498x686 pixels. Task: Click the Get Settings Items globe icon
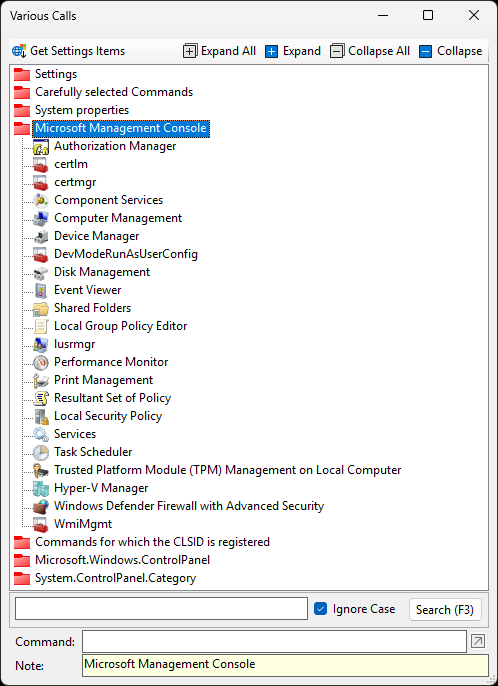point(19,51)
